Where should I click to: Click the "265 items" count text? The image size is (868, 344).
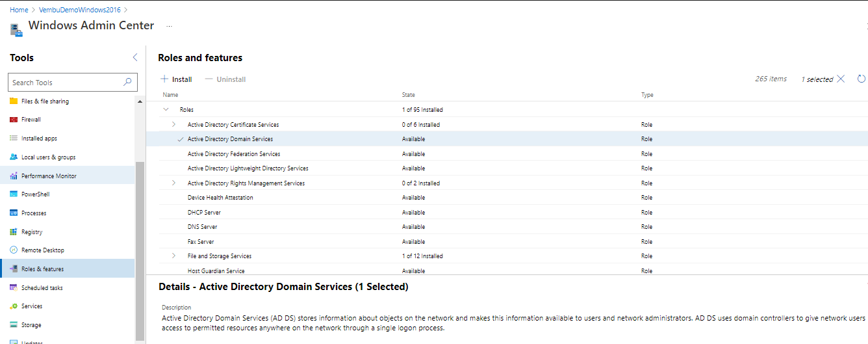[771, 79]
